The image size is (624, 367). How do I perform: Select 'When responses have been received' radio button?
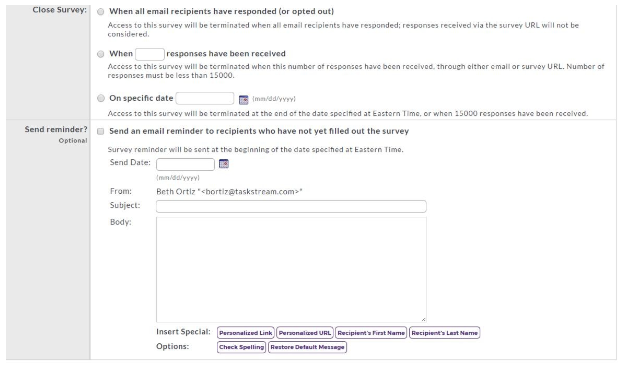101,54
